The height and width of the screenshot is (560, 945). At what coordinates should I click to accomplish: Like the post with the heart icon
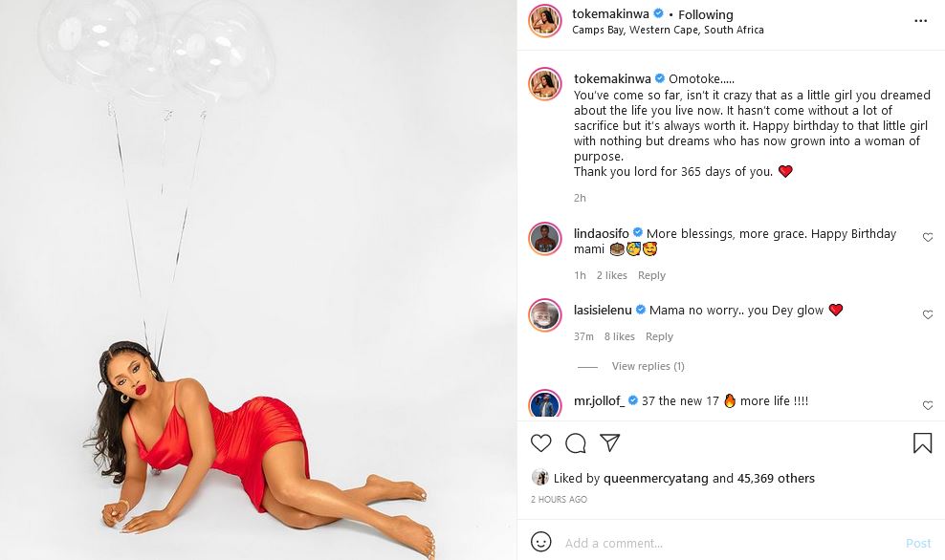(x=540, y=443)
